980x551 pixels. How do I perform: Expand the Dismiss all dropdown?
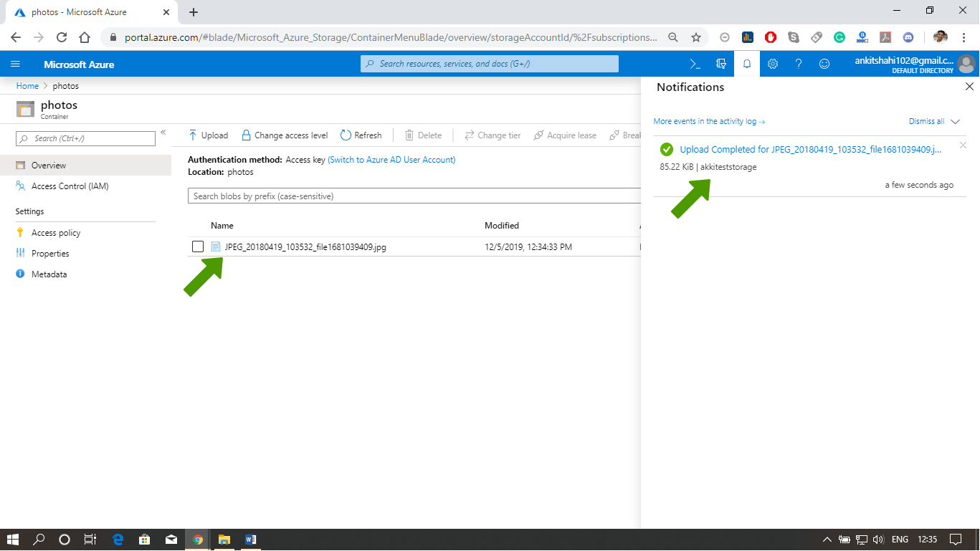954,122
